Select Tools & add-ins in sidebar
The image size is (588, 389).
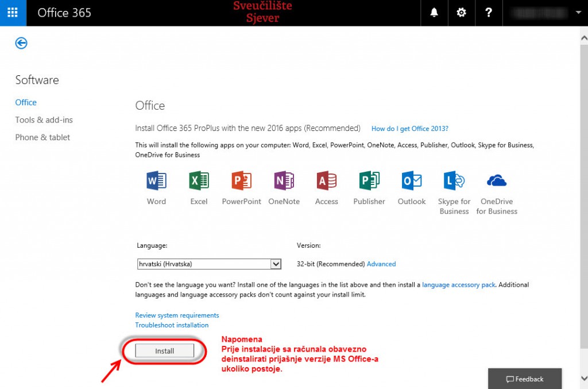tap(44, 120)
